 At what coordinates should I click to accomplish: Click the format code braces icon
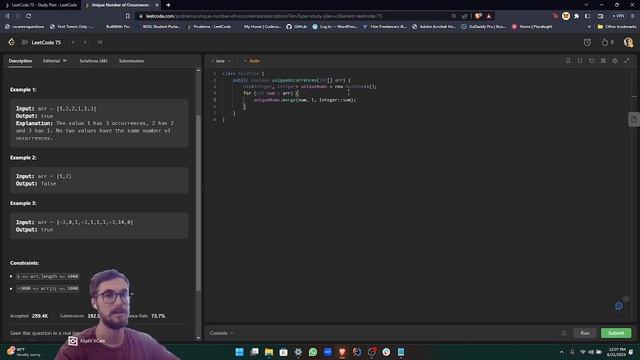pos(580,61)
